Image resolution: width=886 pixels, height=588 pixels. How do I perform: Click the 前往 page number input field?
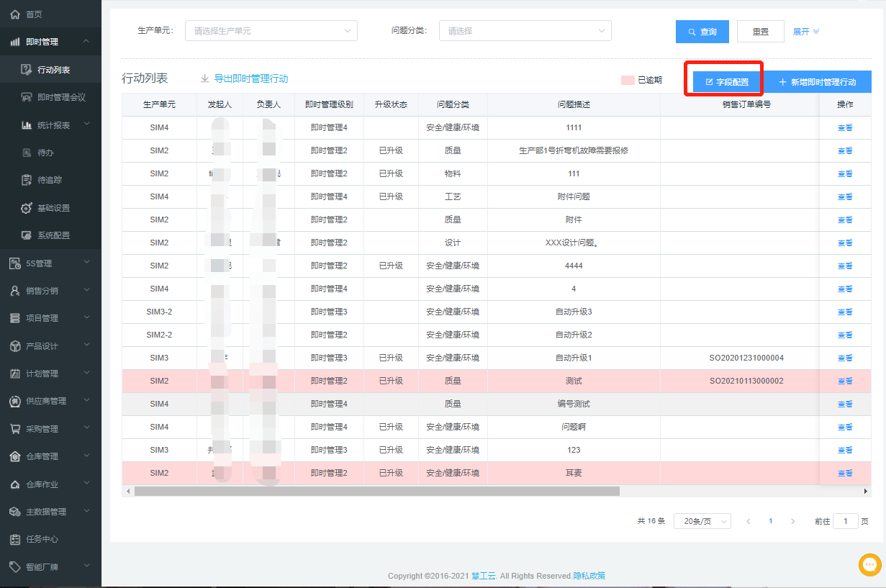click(845, 521)
